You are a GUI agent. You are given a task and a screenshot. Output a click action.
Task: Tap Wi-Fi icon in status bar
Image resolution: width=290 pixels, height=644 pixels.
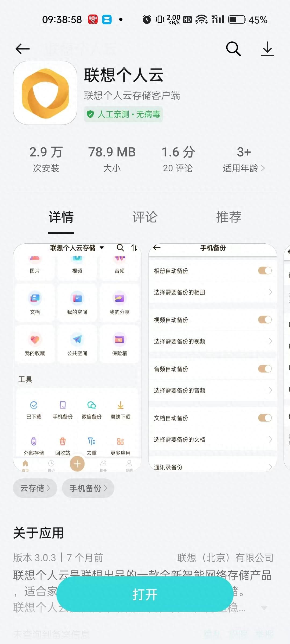click(201, 20)
